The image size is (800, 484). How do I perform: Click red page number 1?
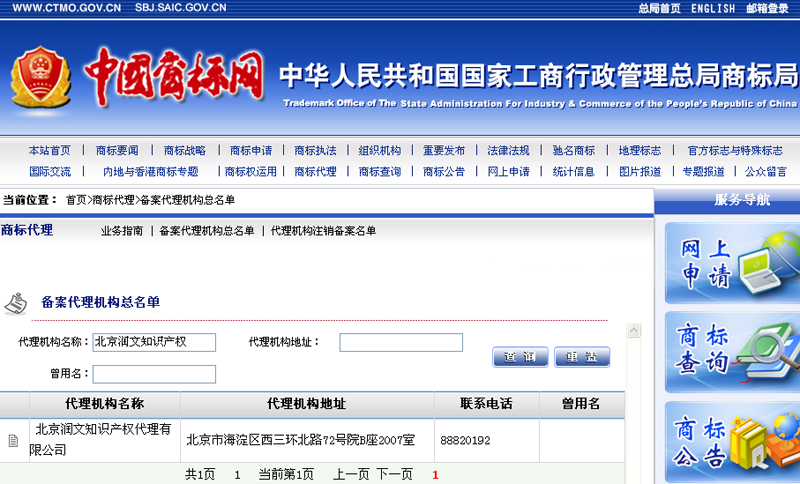coord(435,475)
